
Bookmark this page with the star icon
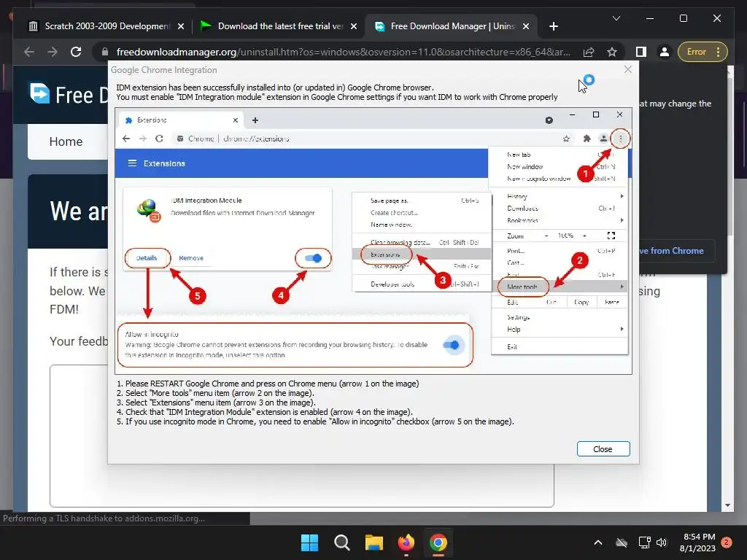[x=612, y=52]
